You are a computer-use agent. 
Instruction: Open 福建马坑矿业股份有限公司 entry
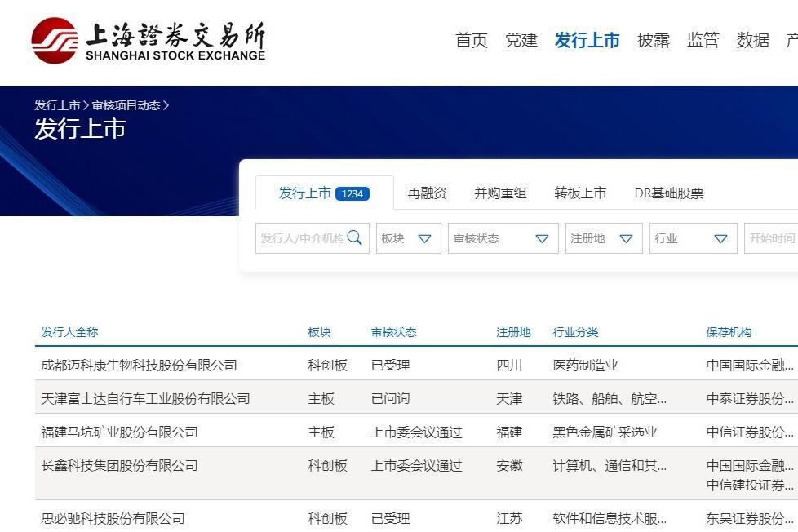[x=119, y=432]
